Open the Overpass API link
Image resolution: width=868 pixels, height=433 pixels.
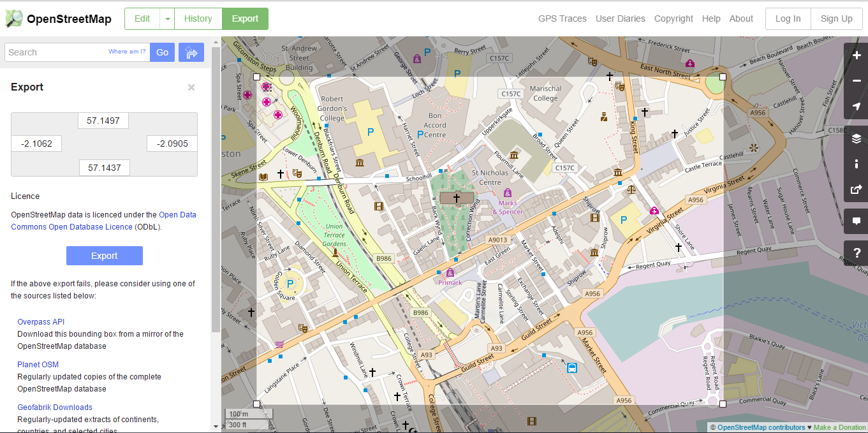click(x=41, y=322)
